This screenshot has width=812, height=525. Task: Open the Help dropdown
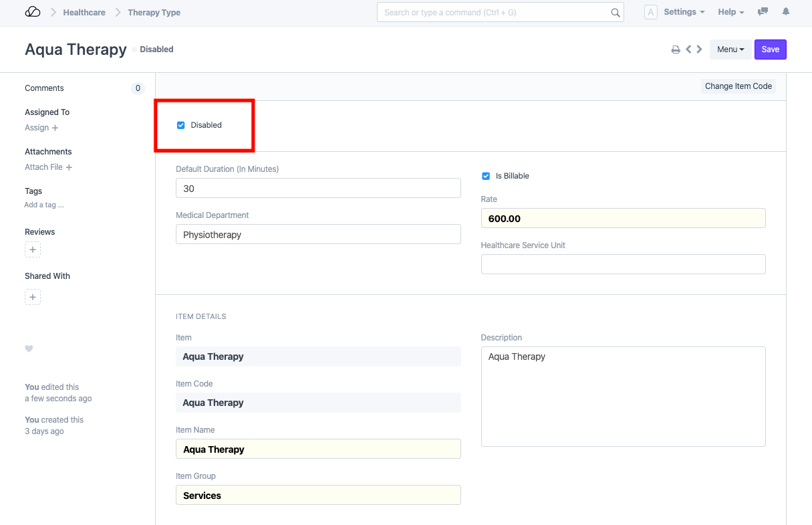tap(730, 12)
